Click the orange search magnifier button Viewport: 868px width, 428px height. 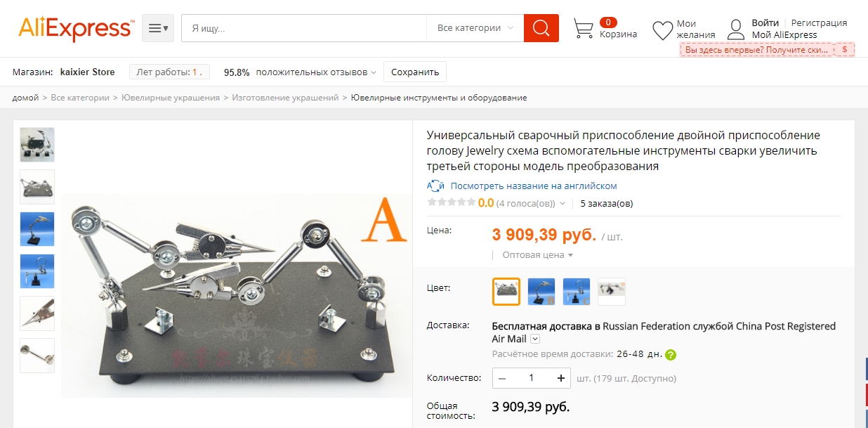541,28
